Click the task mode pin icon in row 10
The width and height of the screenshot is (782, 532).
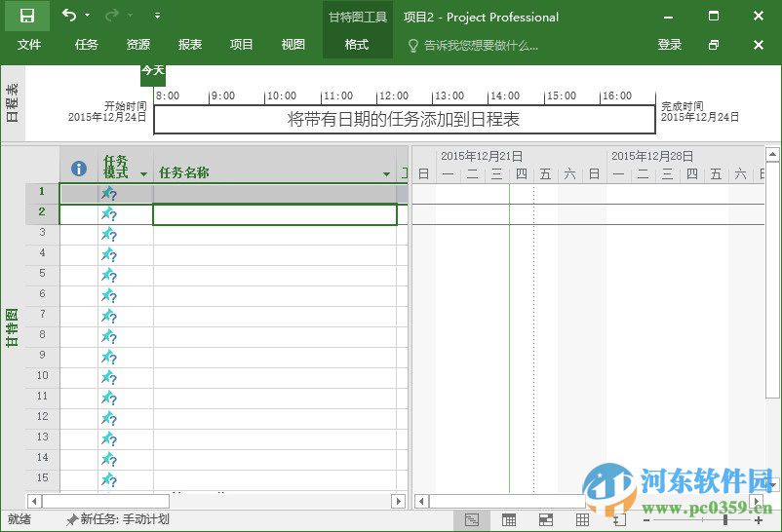click(109, 377)
